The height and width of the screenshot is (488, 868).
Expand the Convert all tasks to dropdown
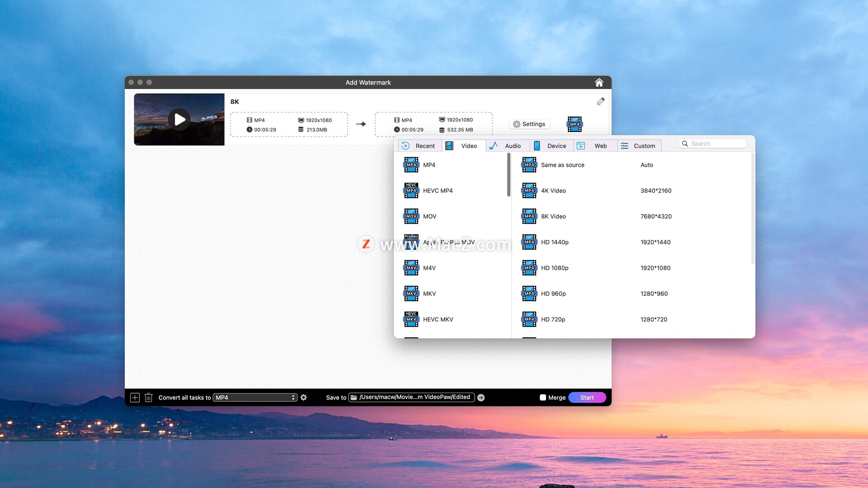click(255, 398)
